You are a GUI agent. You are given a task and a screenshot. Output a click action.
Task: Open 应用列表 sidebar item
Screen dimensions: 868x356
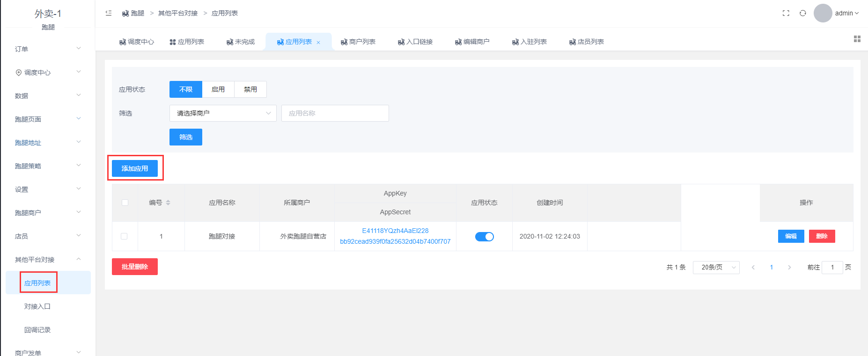[x=48, y=283]
